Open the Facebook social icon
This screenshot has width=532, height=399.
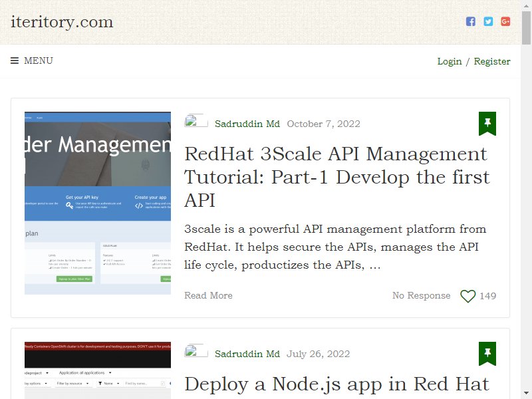click(470, 21)
